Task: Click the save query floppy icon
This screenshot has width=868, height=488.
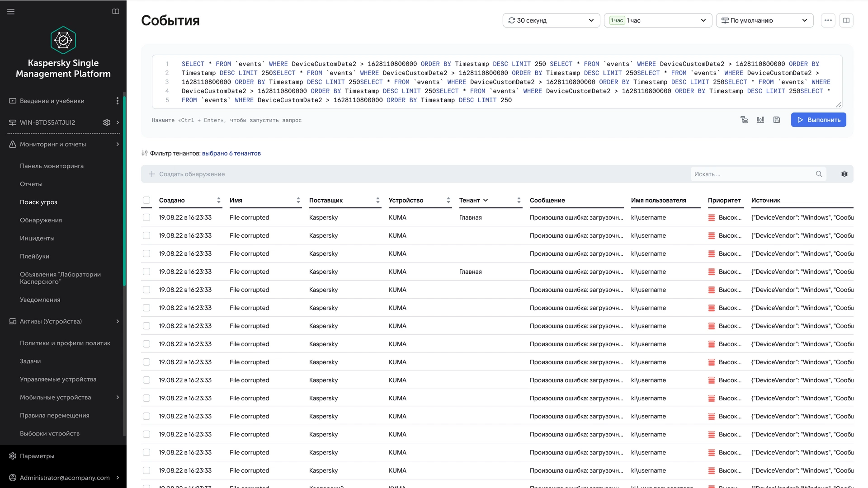Action: point(777,120)
